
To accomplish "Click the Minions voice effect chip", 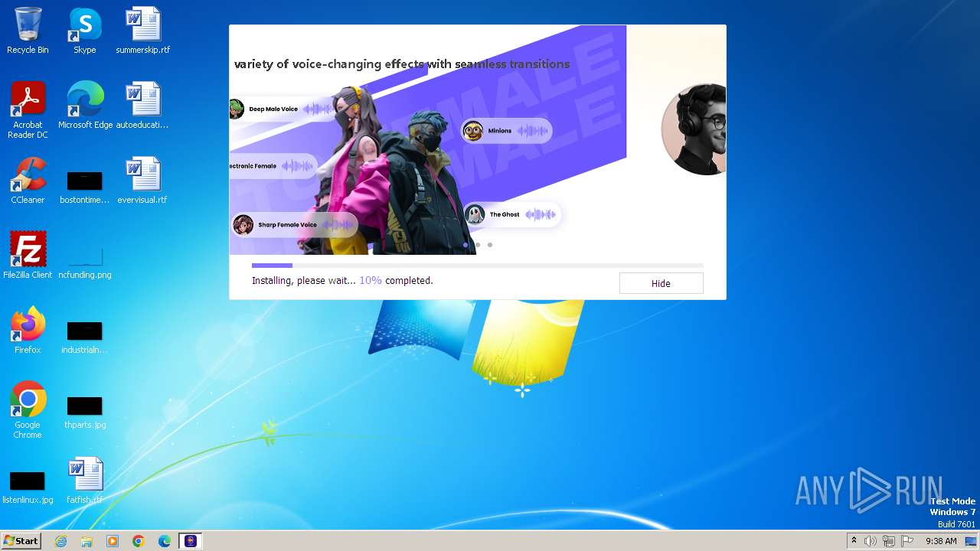I will click(x=506, y=131).
